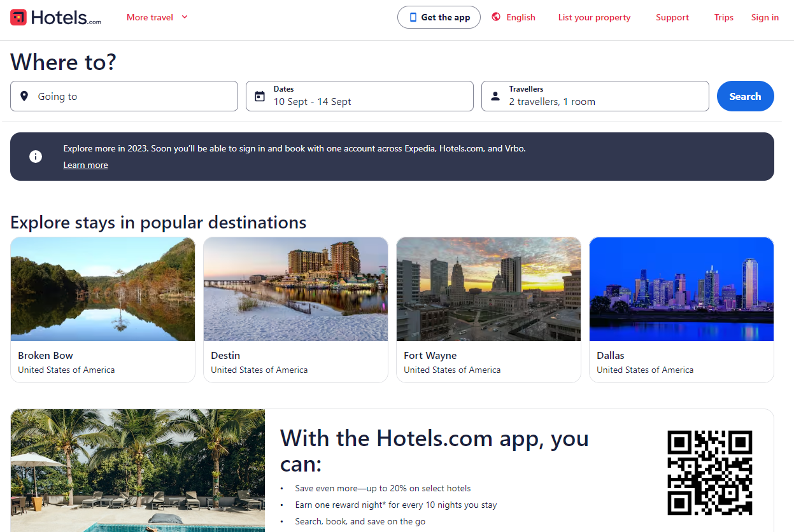Click the Hotels.com logo icon

(18, 17)
